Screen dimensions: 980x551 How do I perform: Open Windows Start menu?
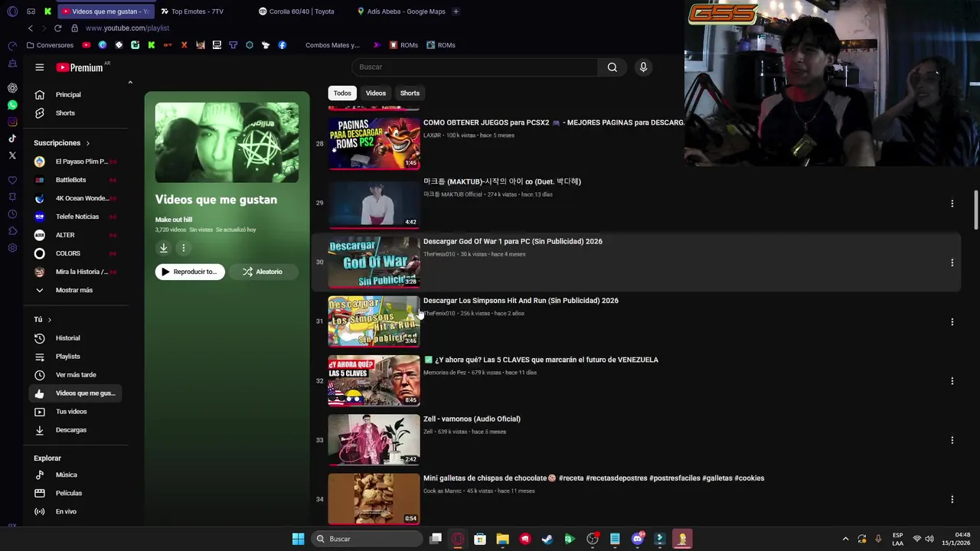point(298,539)
